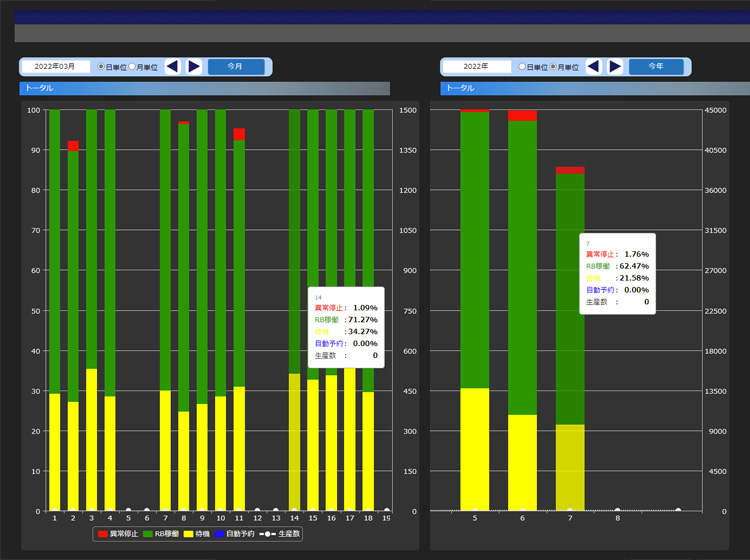
Task: Select 日単位 radio in left panel
Action: click(x=101, y=67)
